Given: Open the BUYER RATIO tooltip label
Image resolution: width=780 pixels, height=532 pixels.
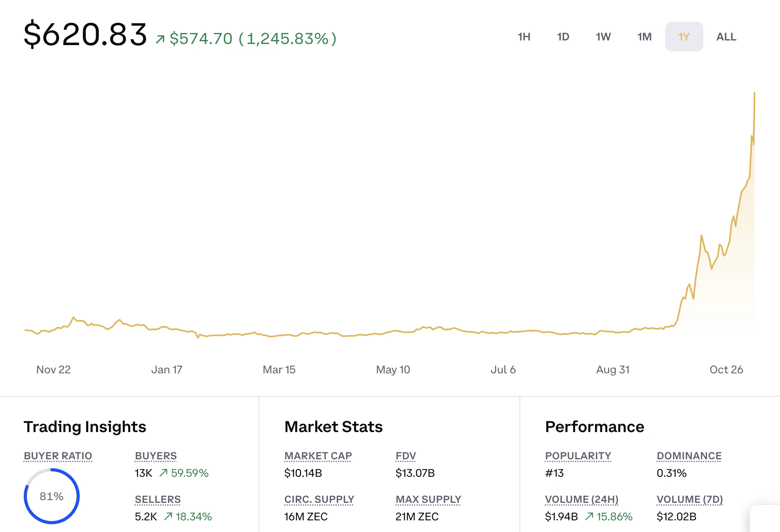Looking at the screenshot, I should (58, 455).
